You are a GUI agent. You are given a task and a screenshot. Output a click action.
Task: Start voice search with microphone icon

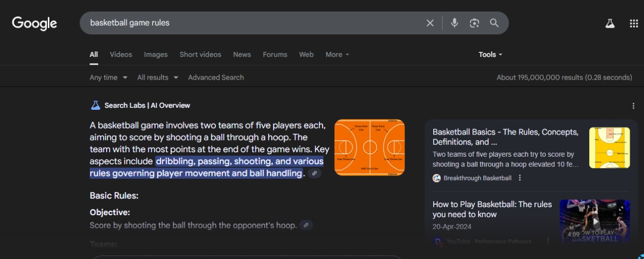pyautogui.click(x=454, y=23)
